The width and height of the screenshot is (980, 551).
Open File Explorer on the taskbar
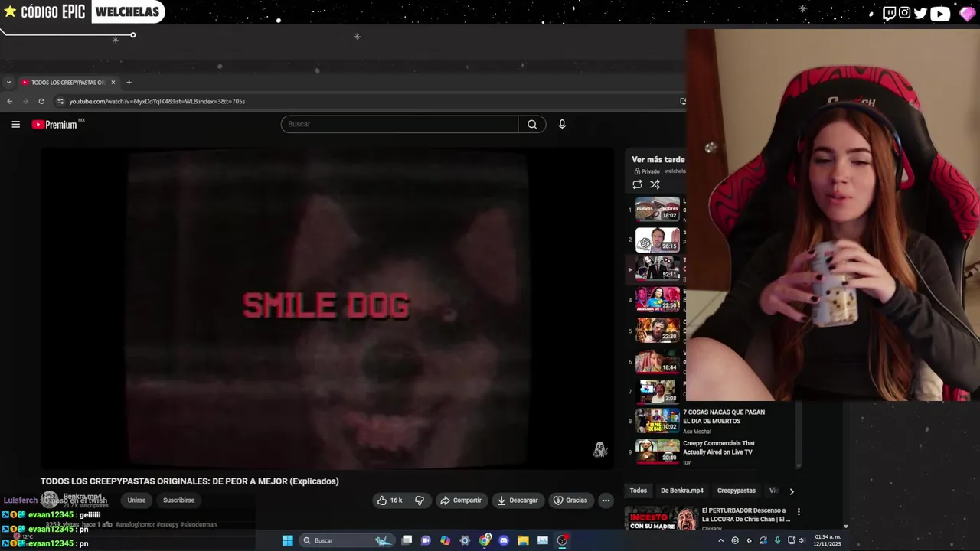(x=523, y=540)
